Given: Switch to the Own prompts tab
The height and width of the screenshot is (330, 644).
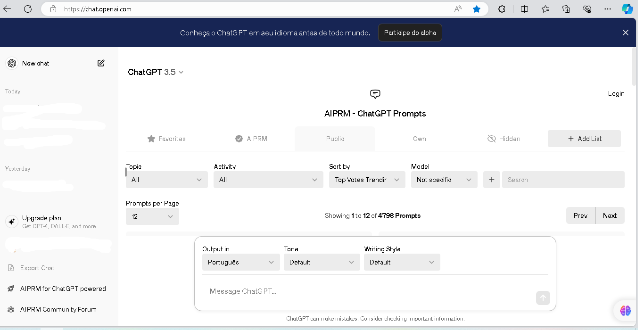Looking at the screenshot, I should click(x=420, y=139).
